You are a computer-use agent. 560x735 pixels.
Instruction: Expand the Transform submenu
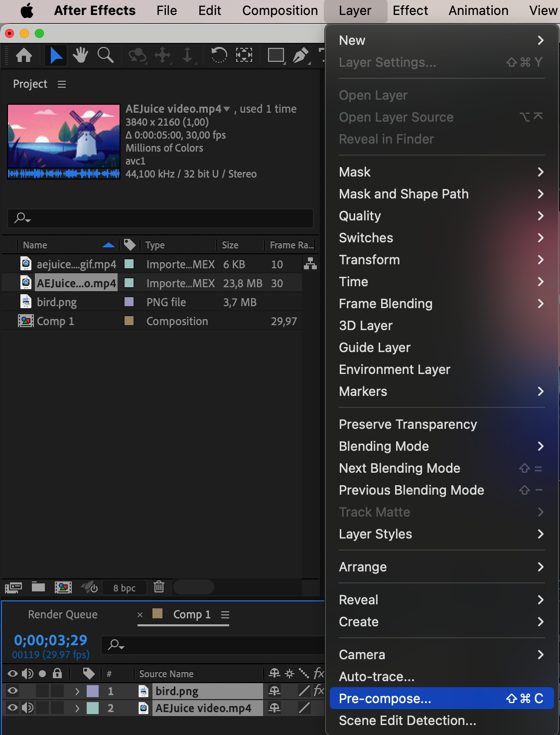442,260
